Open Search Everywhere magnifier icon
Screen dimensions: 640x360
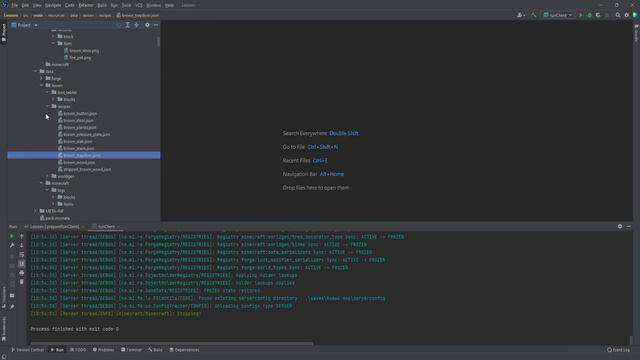(618, 15)
